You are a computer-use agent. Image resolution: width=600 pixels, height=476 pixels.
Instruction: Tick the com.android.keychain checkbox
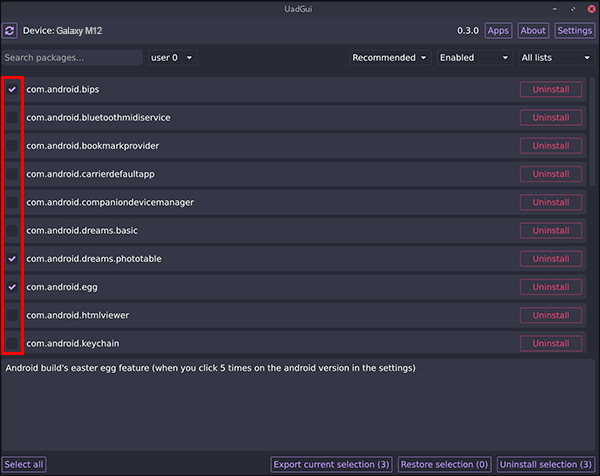point(12,343)
